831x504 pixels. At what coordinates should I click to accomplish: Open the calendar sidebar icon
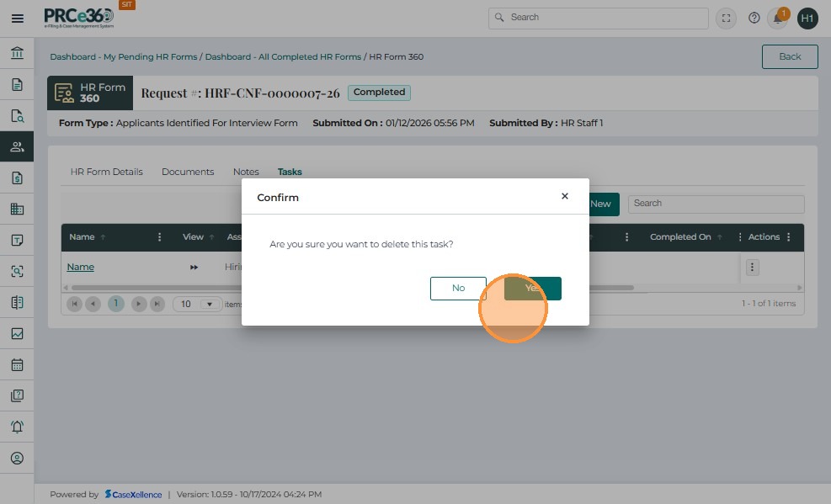point(17,365)
